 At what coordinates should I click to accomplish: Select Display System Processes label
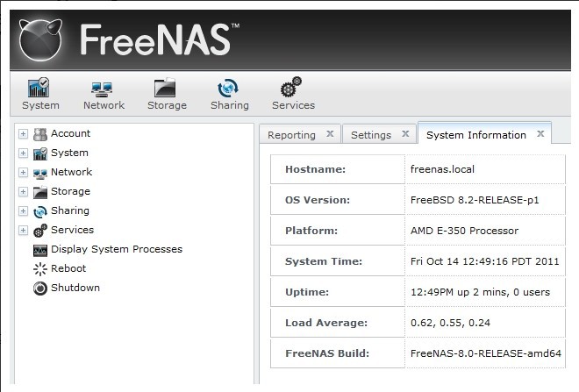[117, 249]
